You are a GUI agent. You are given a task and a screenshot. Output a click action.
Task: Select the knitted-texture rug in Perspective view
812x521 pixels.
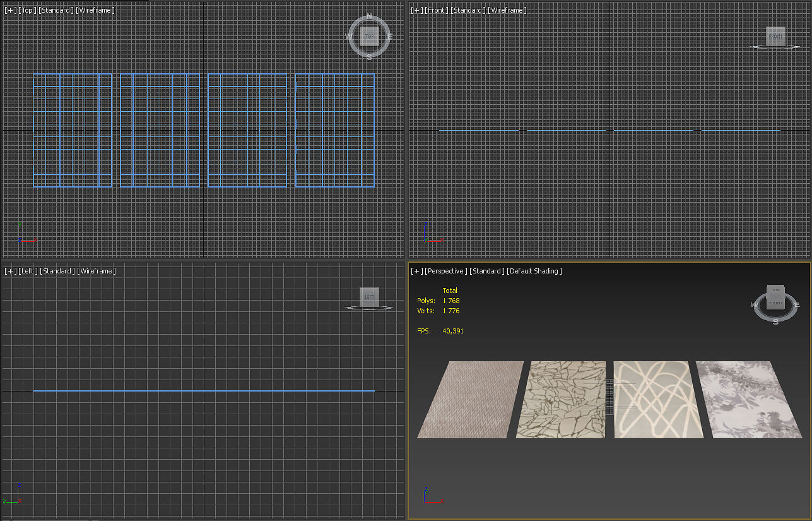(x=472, y=399)
